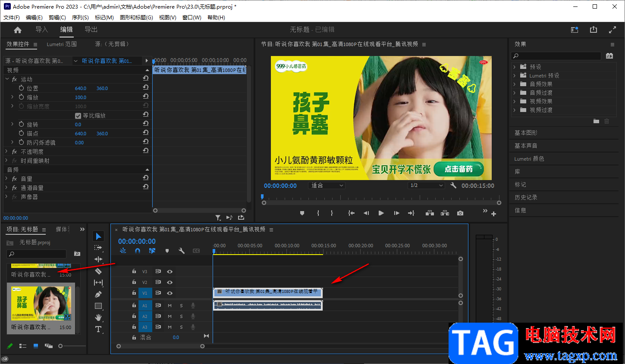Open Essential Graphics panel
625x364 pixels.
point(526,133)
